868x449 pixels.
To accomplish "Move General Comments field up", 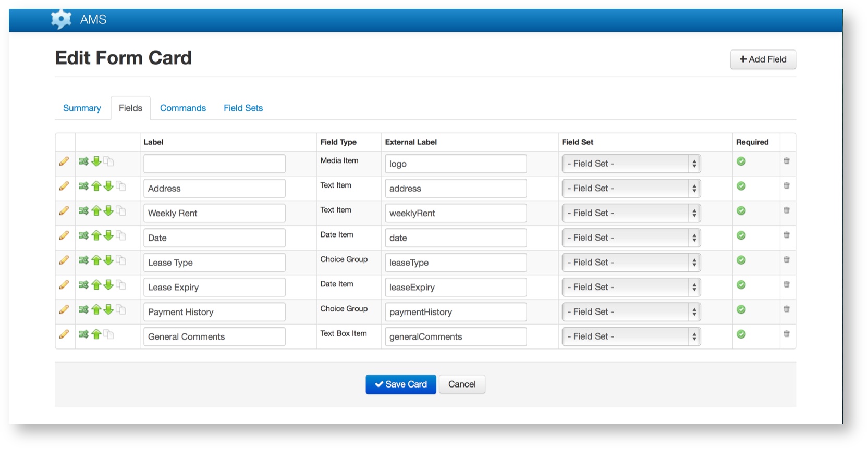I will click(96, 334).
